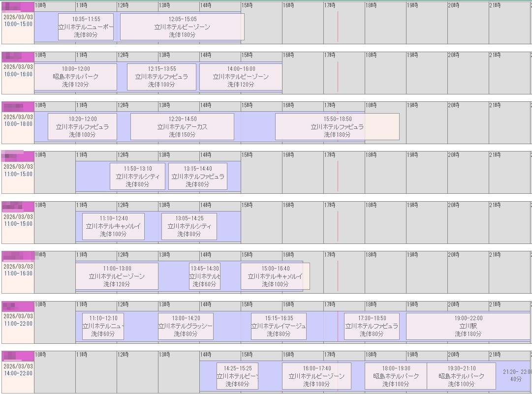Image resolution: width=532 pixels, height=395 pixels.
Task: Select the 14:00-16:00 立川ホテルビーゾーン block
Action: pos(241,77)
